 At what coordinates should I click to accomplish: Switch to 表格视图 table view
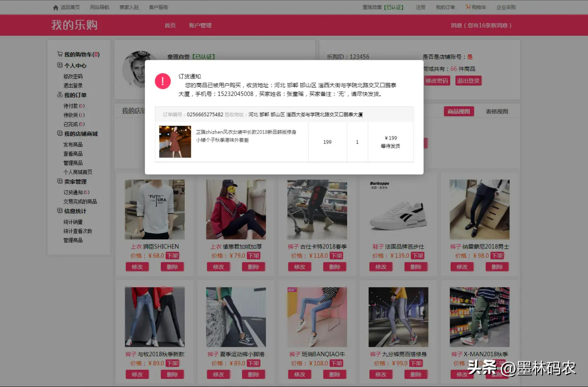(x=497, y=111)
